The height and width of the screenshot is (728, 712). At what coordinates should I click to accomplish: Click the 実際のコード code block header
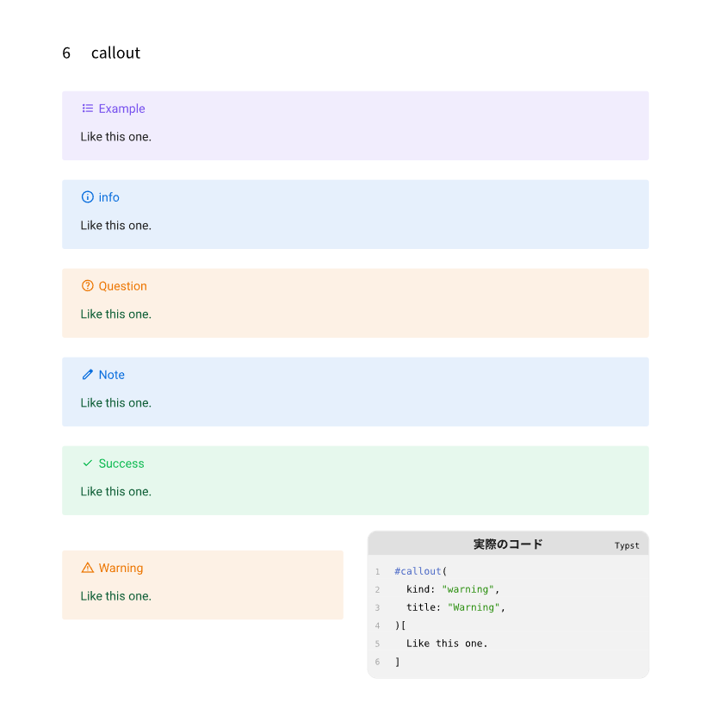tap(508, 544)
